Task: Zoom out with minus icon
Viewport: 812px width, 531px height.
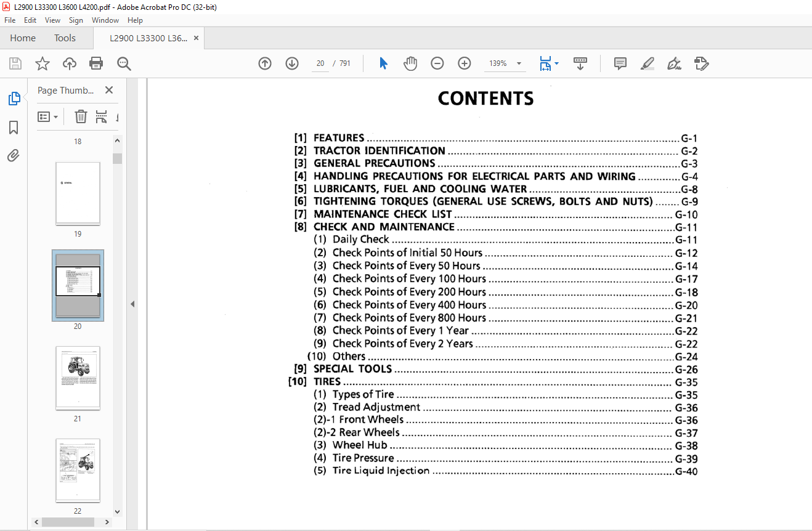Action: point(437,63)
